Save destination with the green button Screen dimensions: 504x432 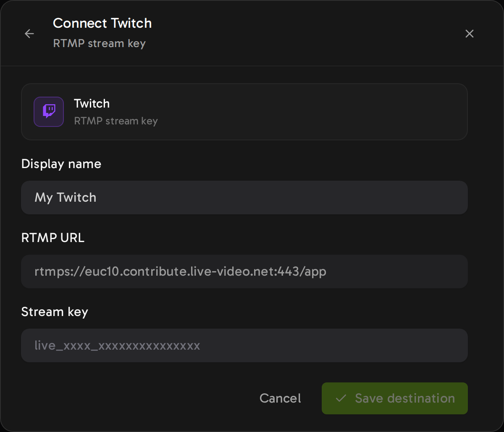pos(395,398)
